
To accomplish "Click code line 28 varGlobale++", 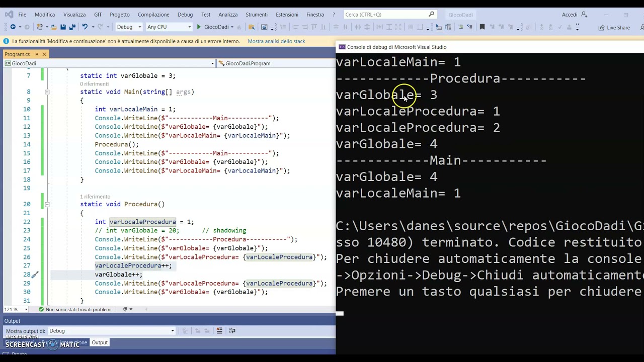I will tap(119, 275).
